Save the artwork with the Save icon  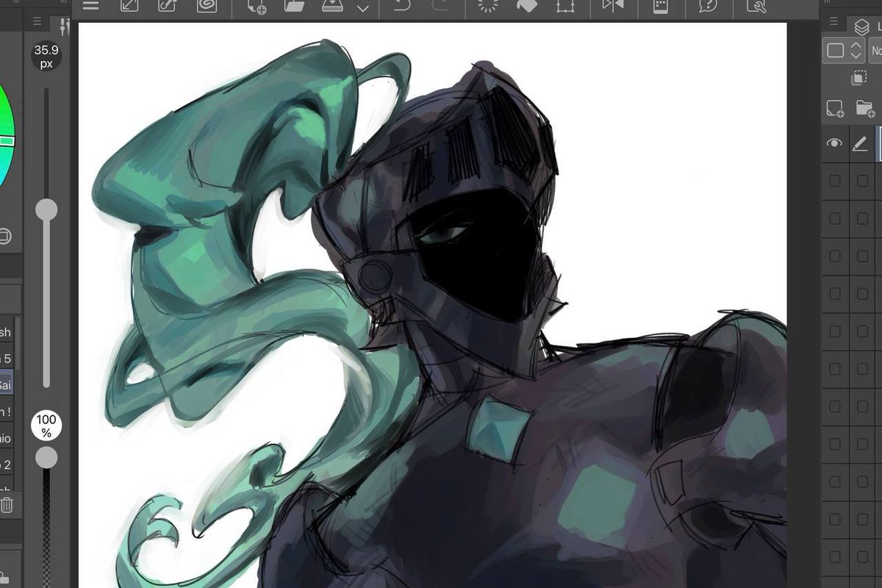(333, 6)
